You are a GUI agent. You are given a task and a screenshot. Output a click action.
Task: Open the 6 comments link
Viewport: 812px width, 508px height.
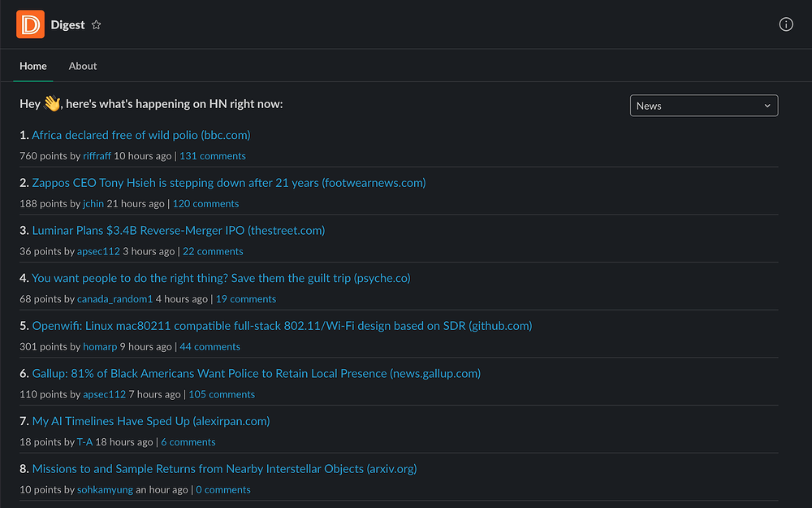click(188, 442)
